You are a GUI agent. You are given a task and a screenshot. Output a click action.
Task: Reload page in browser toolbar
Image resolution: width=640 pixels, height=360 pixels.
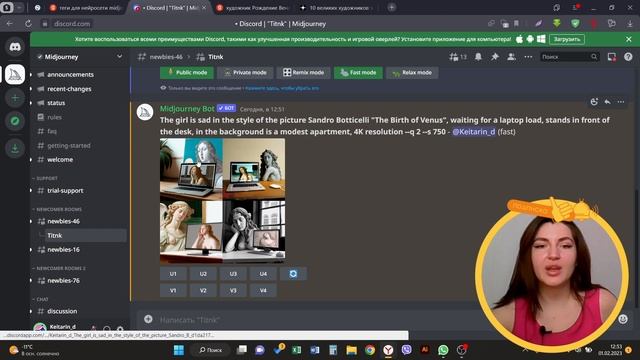coord(28,24)
